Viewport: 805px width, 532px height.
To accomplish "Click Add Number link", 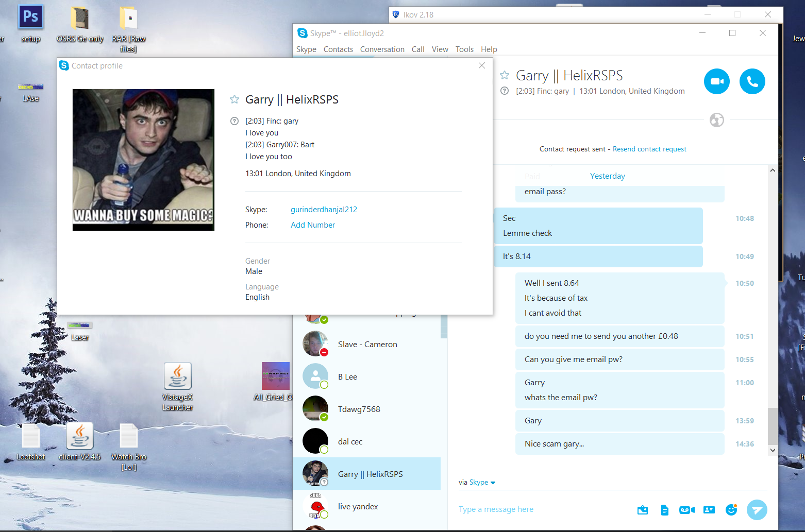I will click(313, 225).
